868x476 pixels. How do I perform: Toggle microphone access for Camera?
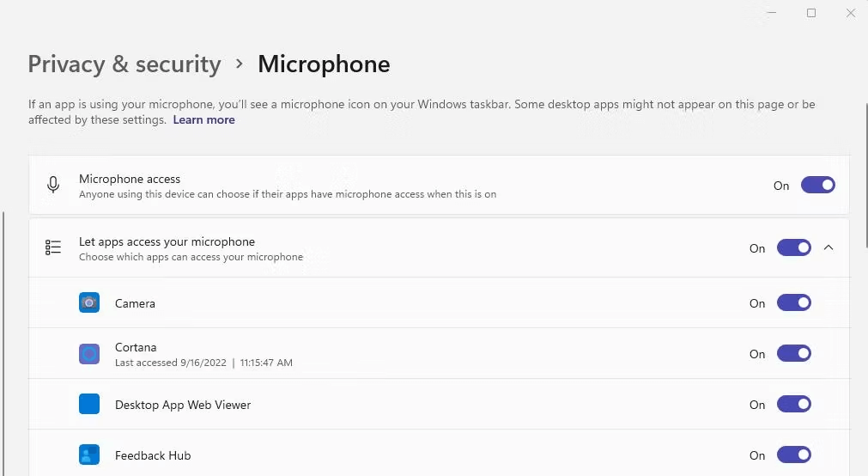point(793,302)
